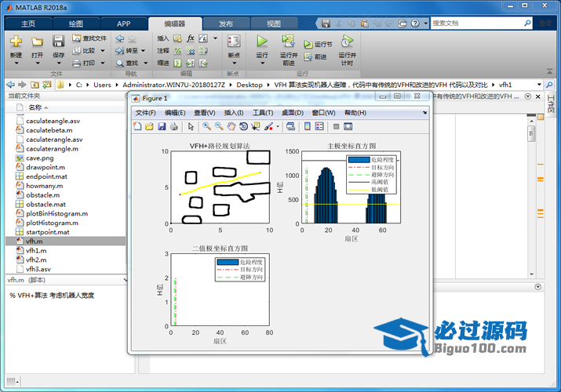Expand the Run (运行) dropdown arrow
561x392 pixels.
pyautogui.click(x=262, y=64)
